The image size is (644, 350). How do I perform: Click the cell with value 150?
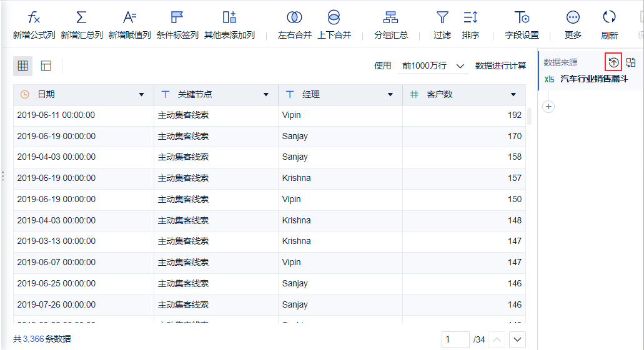(463, 200)
